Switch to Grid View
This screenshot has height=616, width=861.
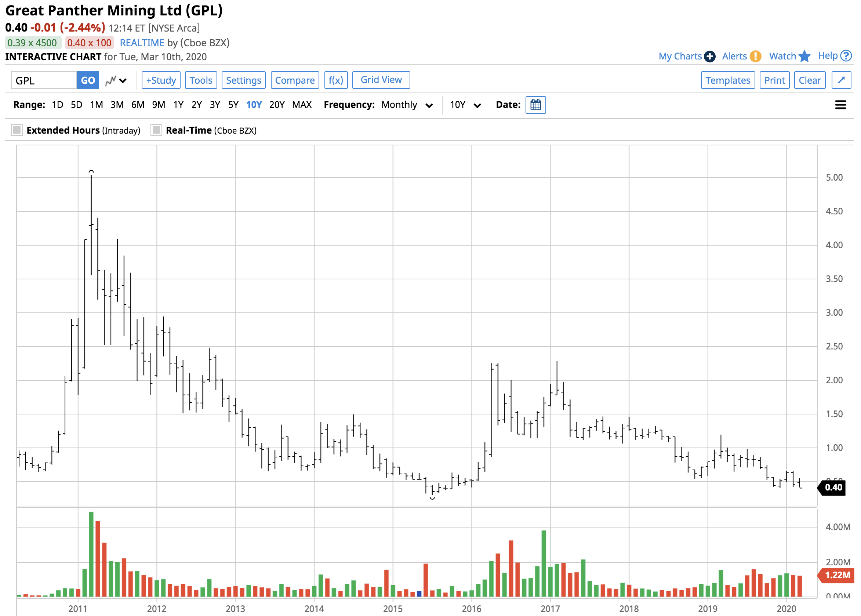pos(381,80)
